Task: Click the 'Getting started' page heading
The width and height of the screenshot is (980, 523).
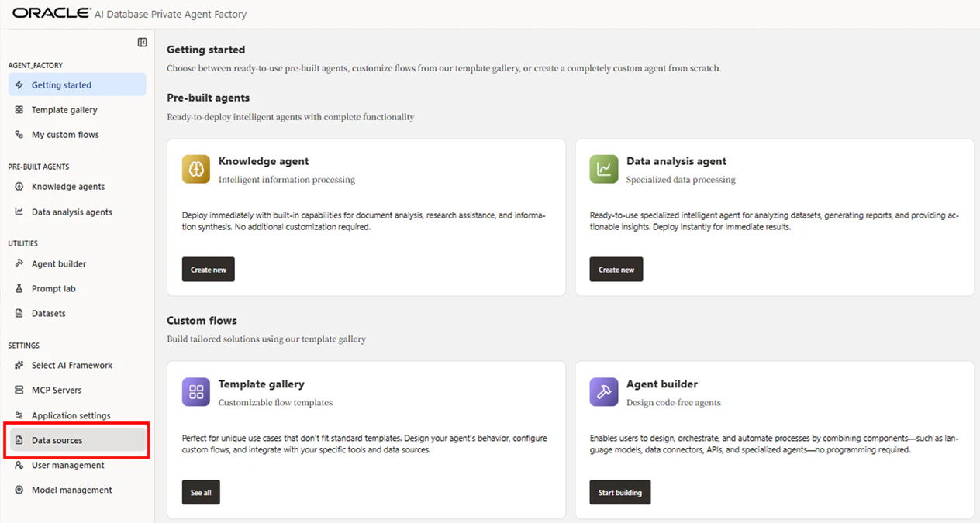Action: coord(206,50)
